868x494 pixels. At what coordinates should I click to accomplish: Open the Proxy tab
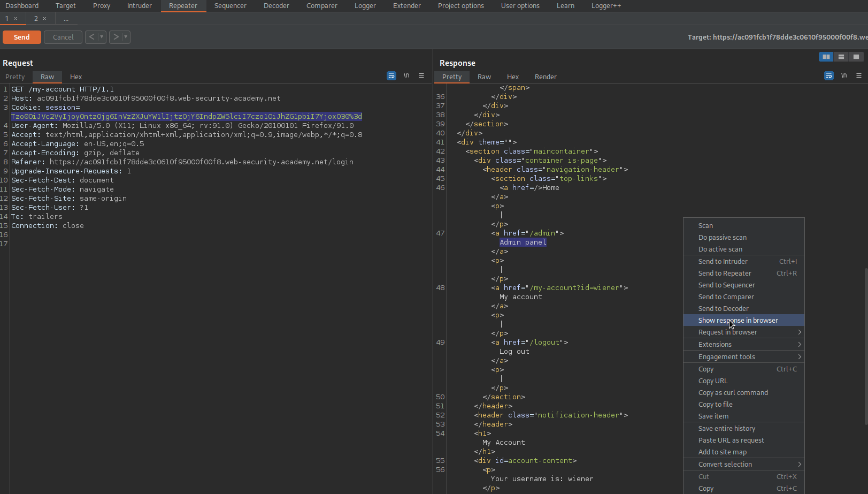click(x=102, y=6)
